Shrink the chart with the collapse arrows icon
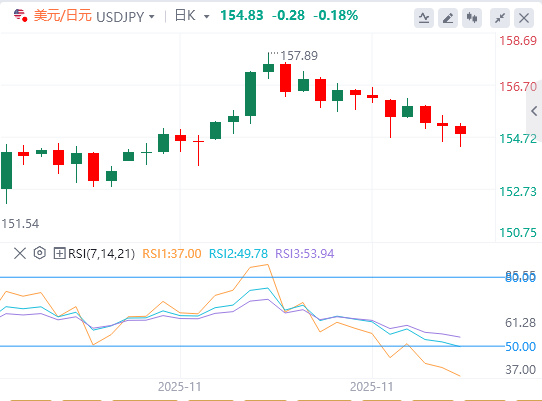 (x=500, y=18)
